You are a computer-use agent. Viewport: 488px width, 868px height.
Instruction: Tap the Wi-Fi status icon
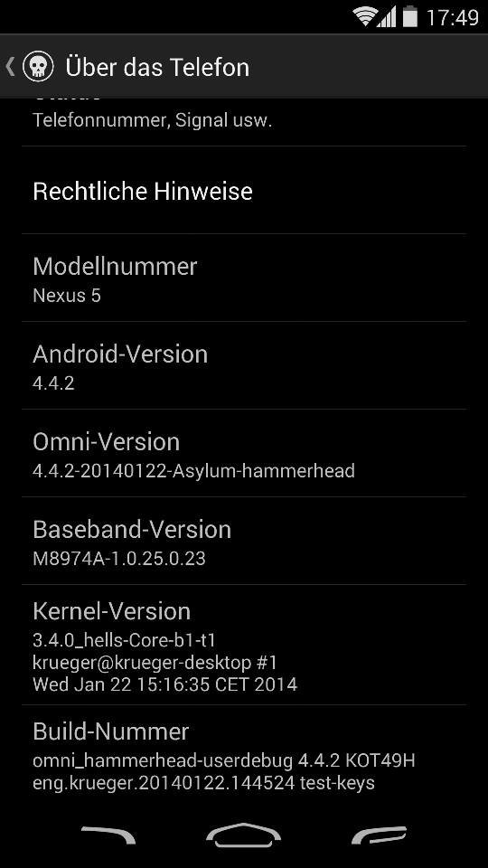(x=365, y=16)
